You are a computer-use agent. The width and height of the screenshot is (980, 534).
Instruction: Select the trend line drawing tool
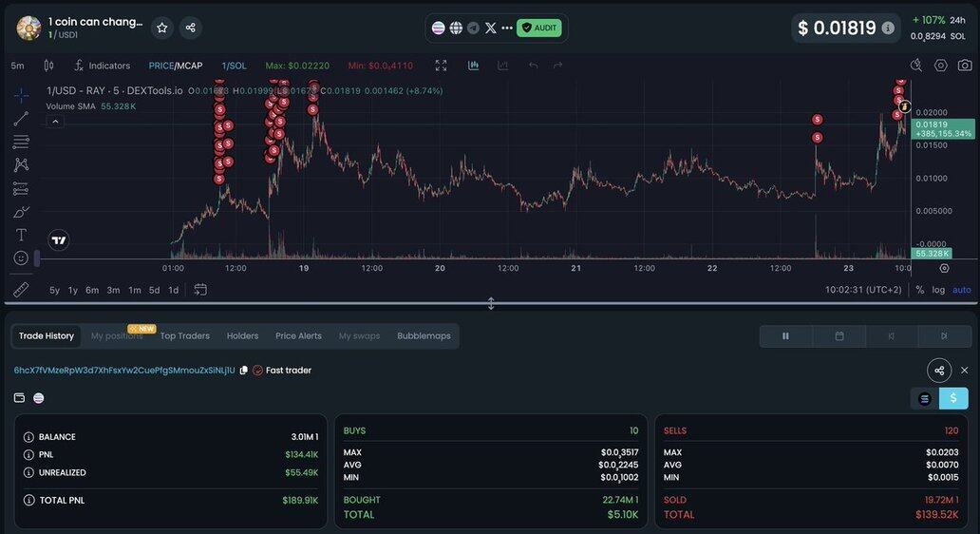point(21,119)
